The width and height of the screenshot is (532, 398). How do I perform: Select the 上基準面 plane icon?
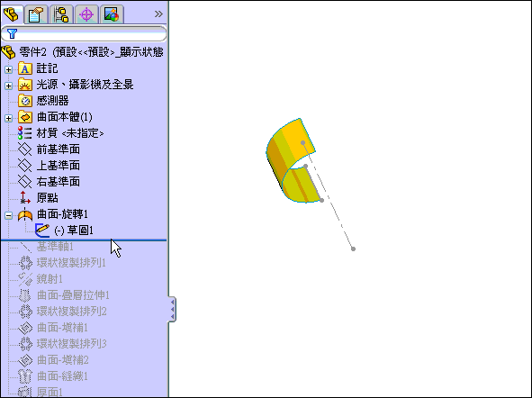click(x=25, y=166)
